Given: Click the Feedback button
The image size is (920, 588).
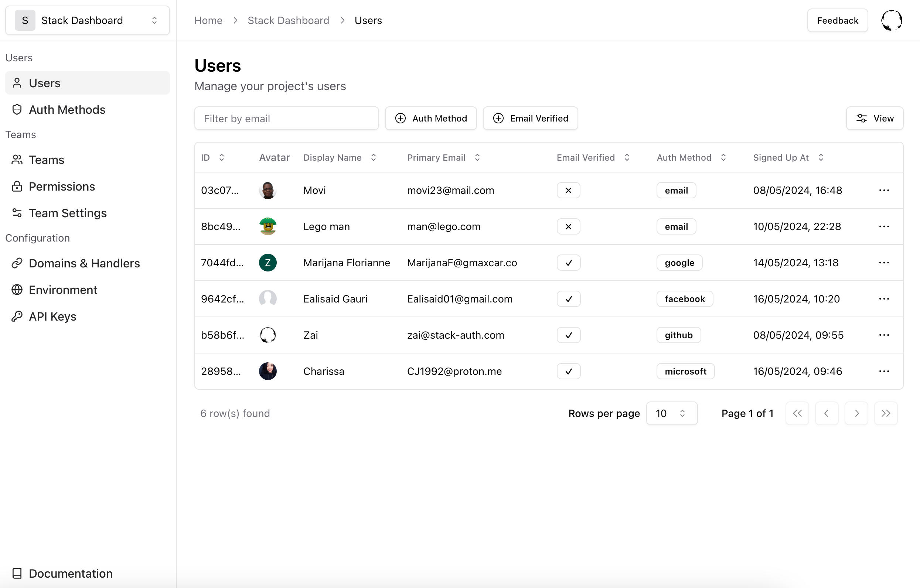Looking at the screenshot, I should point(838,20).
